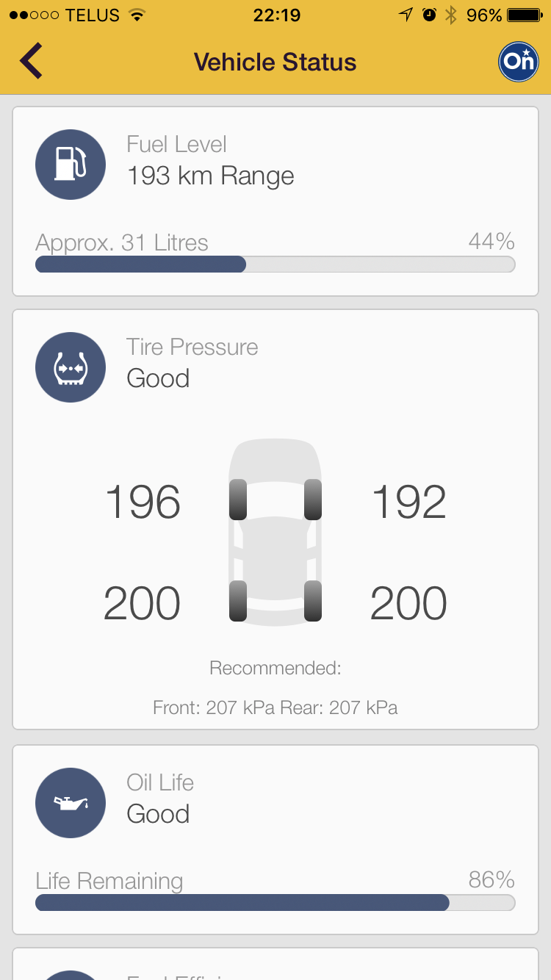This screenshot has height=980, width=551.
Task: Tap the rear right tire
Action: [313, 601]
